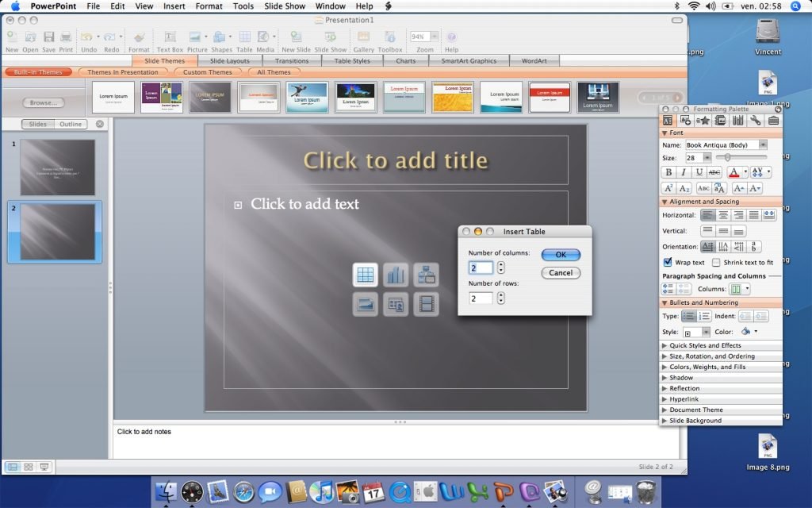
Task: Toggle Bold formatting in the Font section
Action: [668, 172]
